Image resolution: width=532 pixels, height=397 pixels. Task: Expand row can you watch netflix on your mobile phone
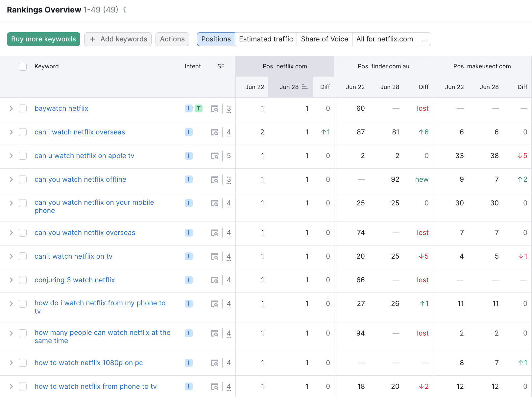click(11, 203)
